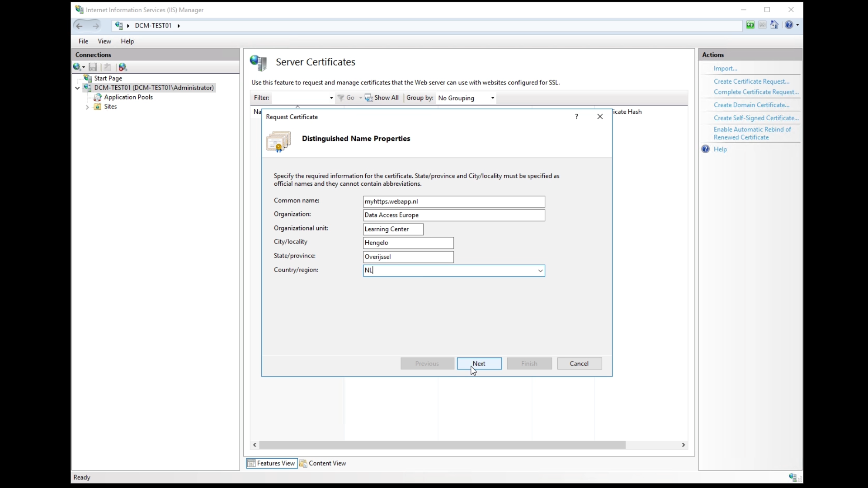
Task: Click the Delete Connection globe icon
Action: tap(123, 67)
